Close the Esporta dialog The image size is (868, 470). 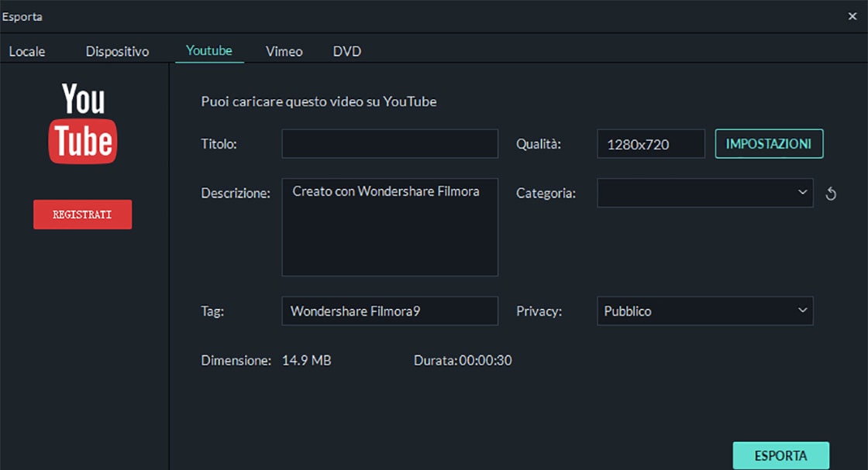point(852,16)
